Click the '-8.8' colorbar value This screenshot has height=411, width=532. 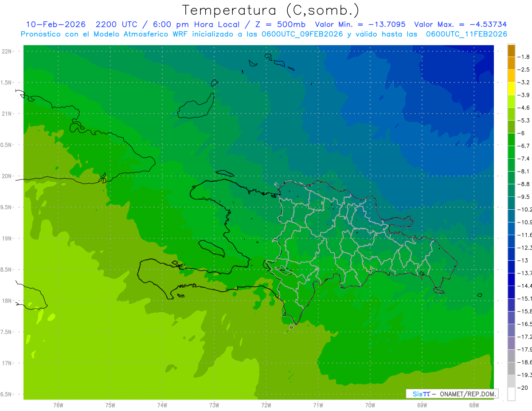point(524,184)
